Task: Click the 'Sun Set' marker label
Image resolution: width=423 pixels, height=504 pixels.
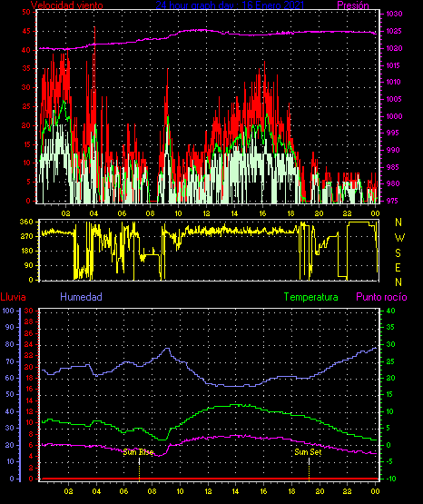Action: [308, 452]
